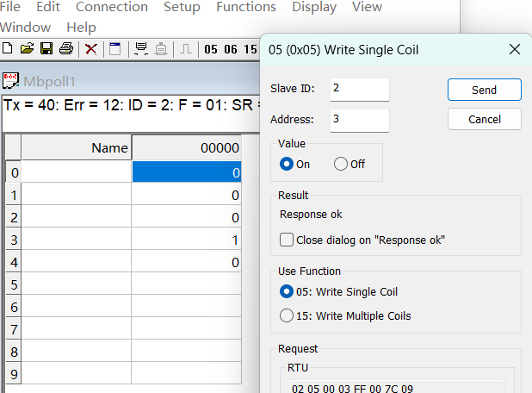The image size is (532, 393).
Task: Open the Connection menu
Action: point(112,7)
